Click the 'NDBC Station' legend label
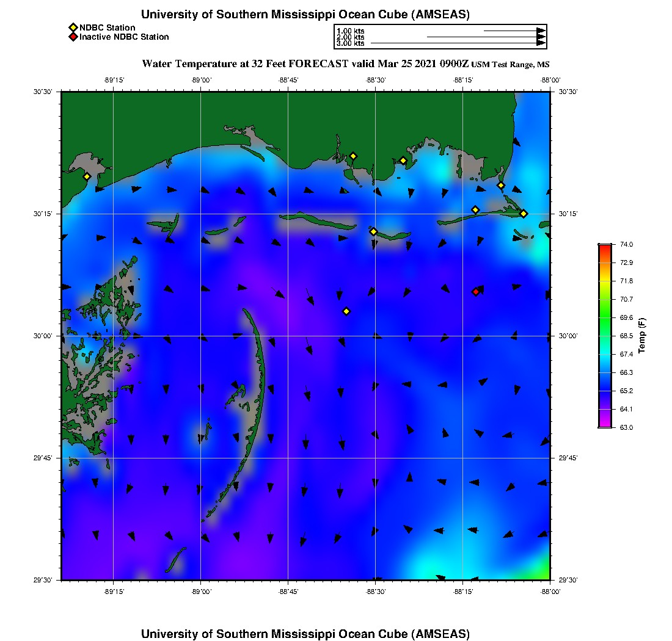 click(108, 27)
